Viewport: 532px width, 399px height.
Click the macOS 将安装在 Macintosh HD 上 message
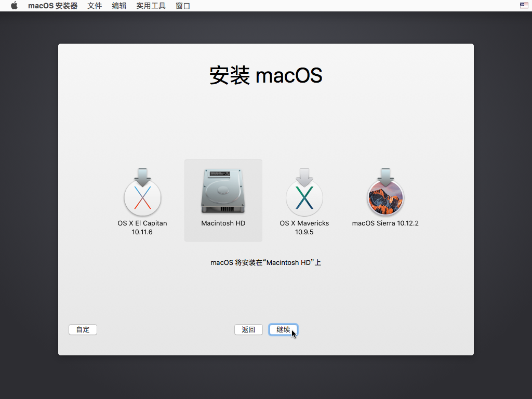265,262
